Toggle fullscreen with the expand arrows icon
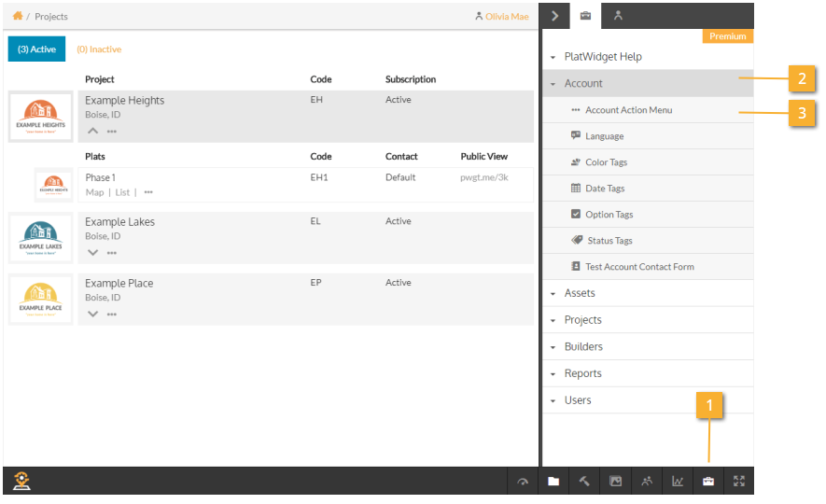 tap(739, 482)
